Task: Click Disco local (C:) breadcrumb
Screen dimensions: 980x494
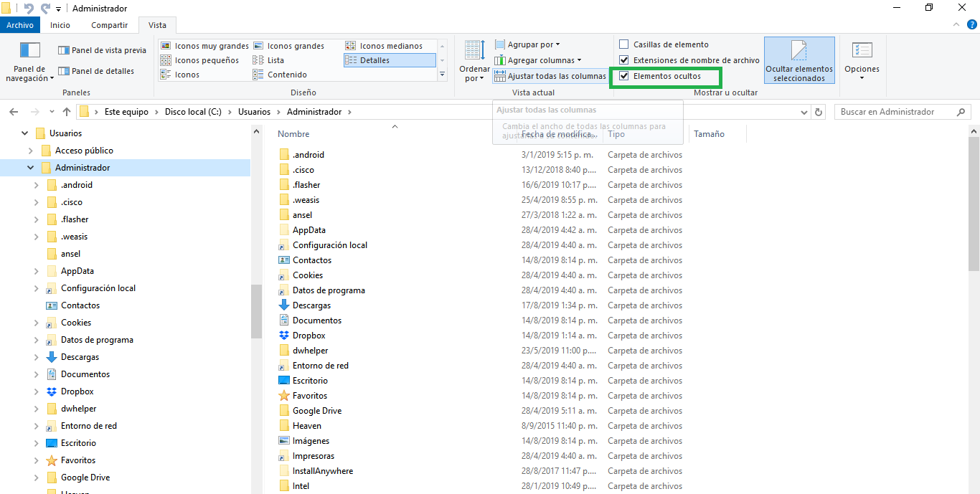Action: (193, 112)
